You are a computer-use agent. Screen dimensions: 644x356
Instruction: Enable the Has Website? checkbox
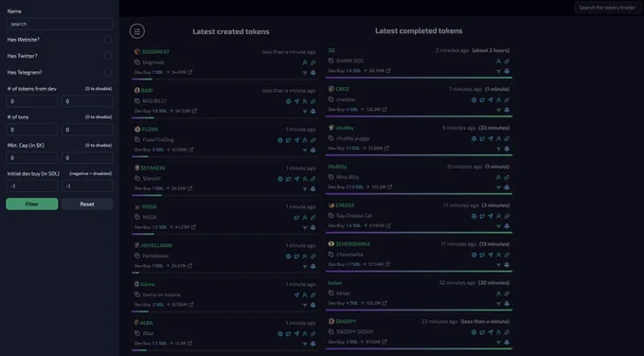[x=108, y=40]
